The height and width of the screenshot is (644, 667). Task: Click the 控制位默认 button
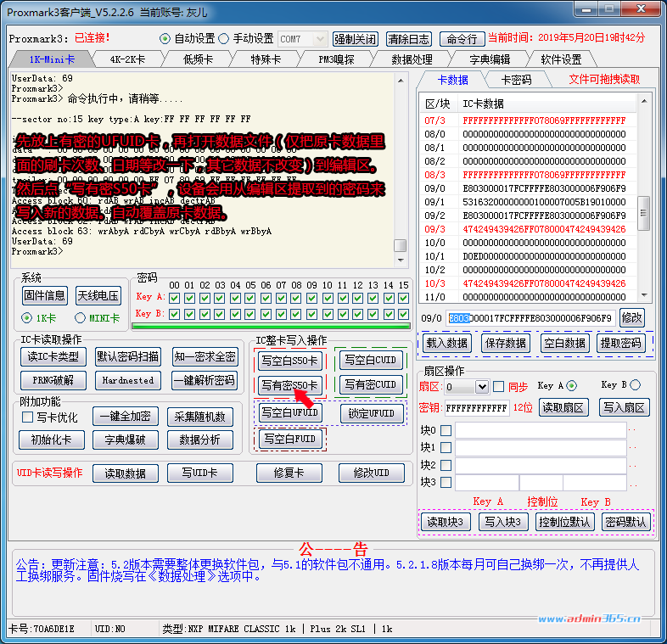(x=564, y=522)
